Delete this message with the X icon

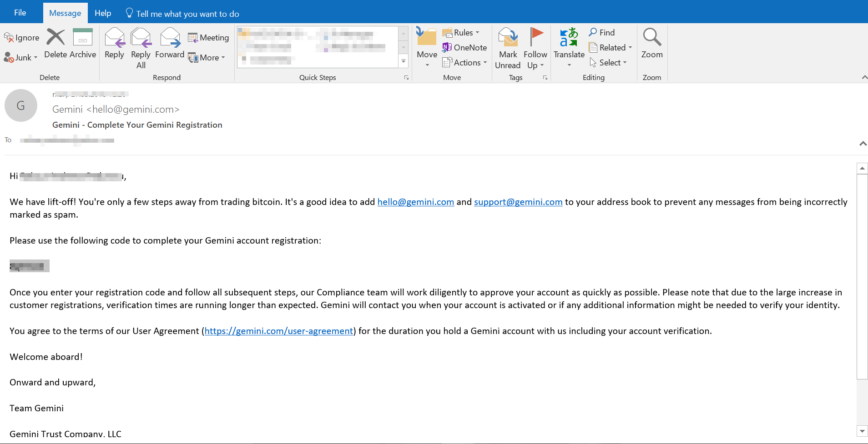click(56, 43)
